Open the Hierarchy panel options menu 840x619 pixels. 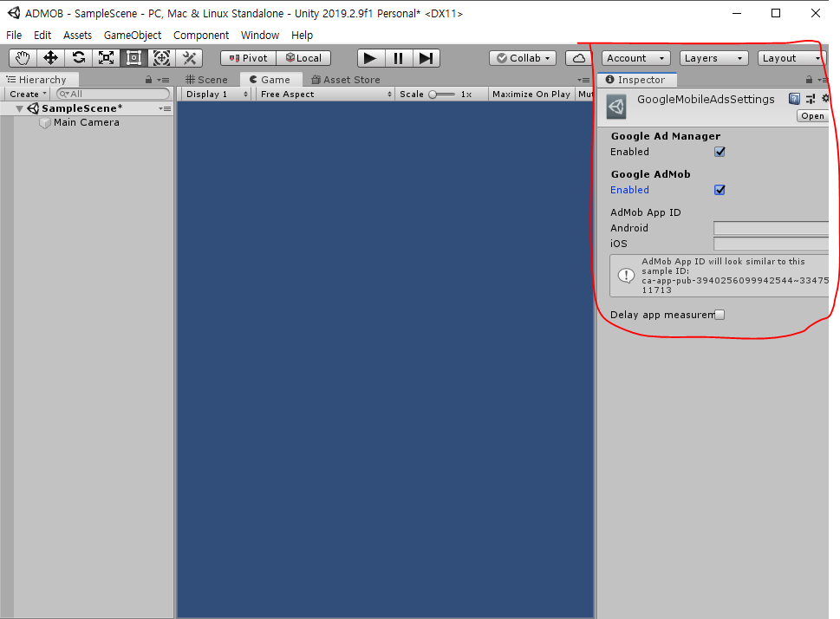[164, 80]
